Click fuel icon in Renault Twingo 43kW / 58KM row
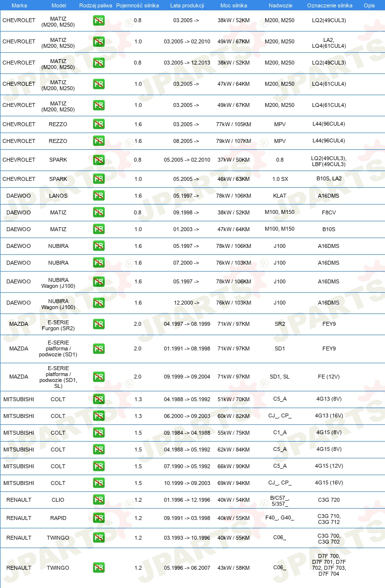Image resolution: width=385 pixels, height=588 pixels. coord(99,568)
